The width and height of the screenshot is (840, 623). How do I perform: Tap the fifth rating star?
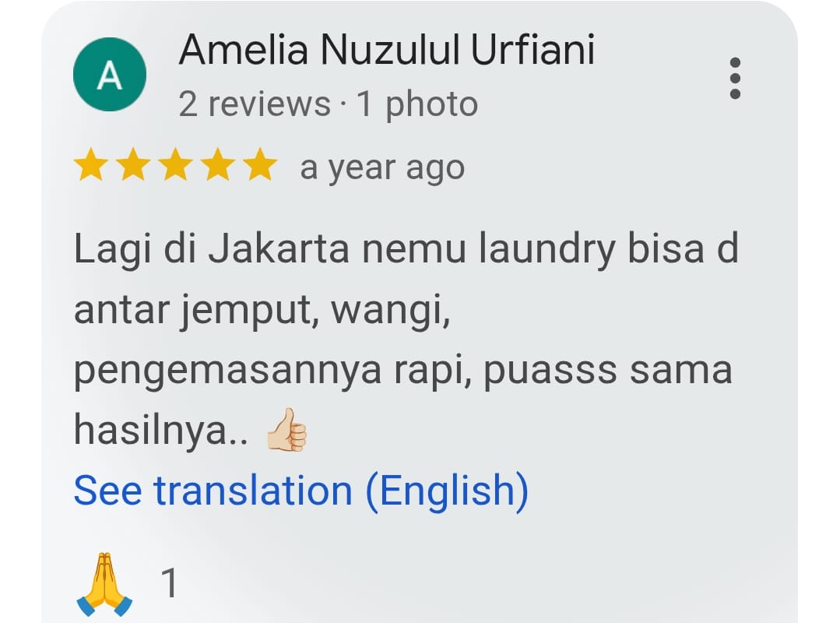[260, 165]
